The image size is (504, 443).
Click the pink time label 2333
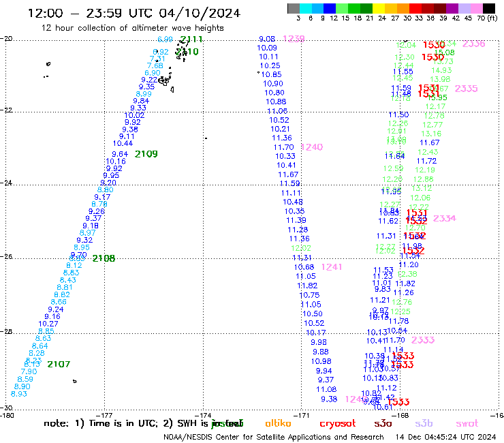pyautogui.click(x=423, y=340)
